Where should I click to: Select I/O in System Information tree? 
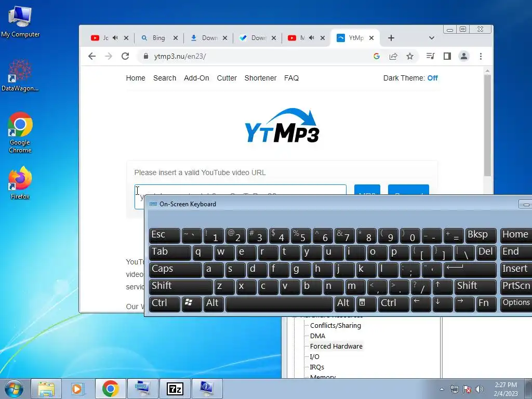[314, 356]
